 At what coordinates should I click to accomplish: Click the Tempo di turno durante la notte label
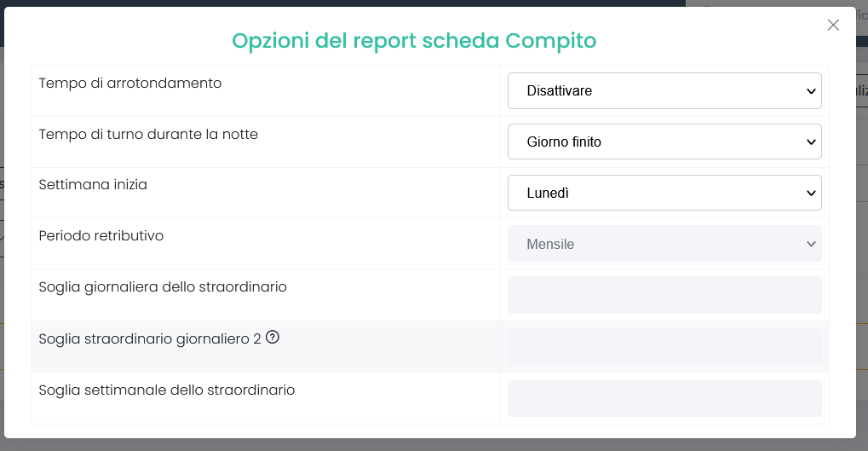148,134
